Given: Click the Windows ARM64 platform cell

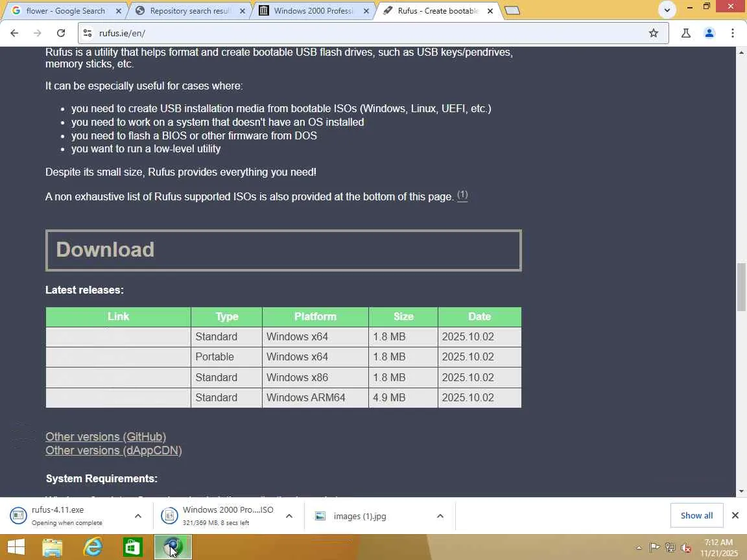Looking at the screenshot, I should click(x=315, y=397).
